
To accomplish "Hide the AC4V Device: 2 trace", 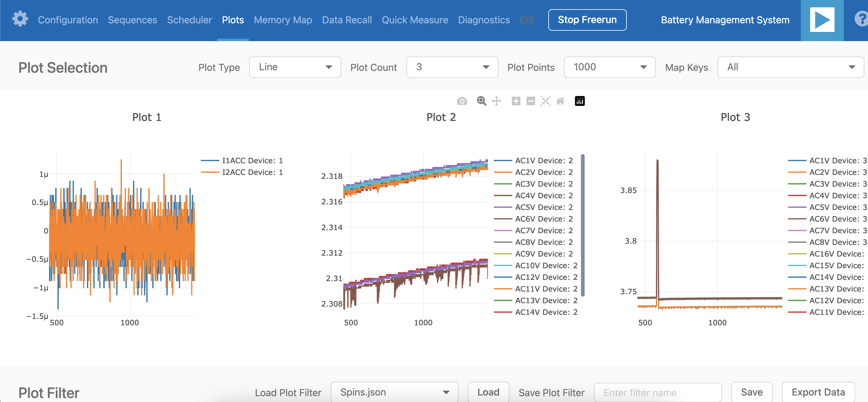I will pyautogui.click(x=543, y=195).
